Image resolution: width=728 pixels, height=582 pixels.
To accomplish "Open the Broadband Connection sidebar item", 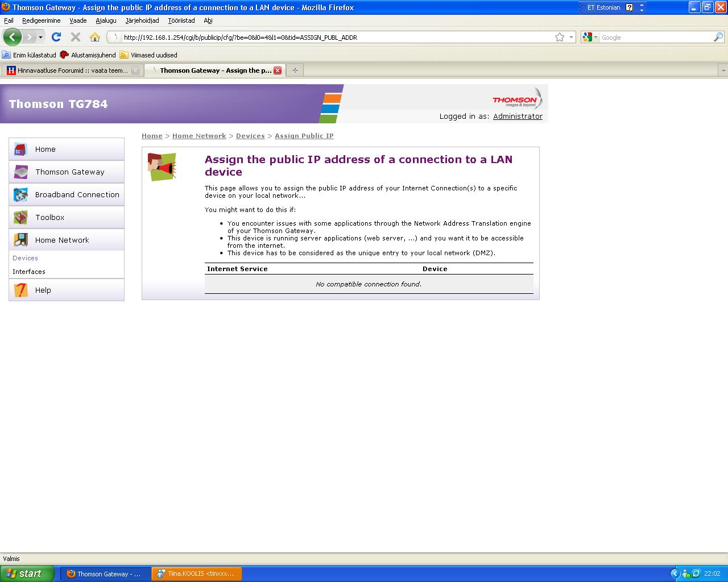I will click(67, 194).
